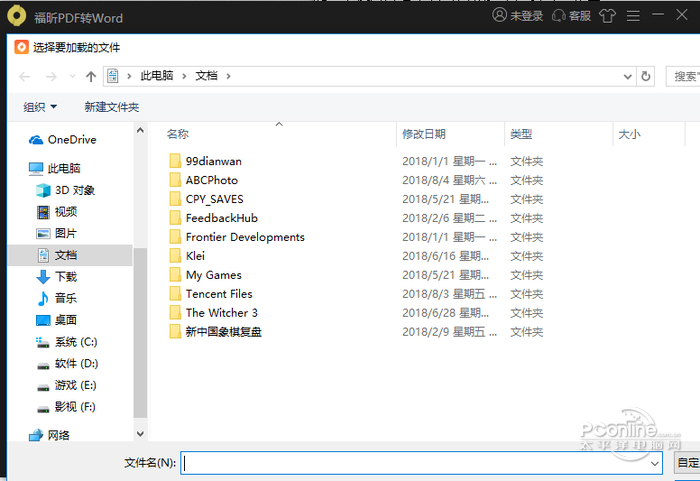
Task: Select 此电脑 in navigation pane
Action: point(54,168)
